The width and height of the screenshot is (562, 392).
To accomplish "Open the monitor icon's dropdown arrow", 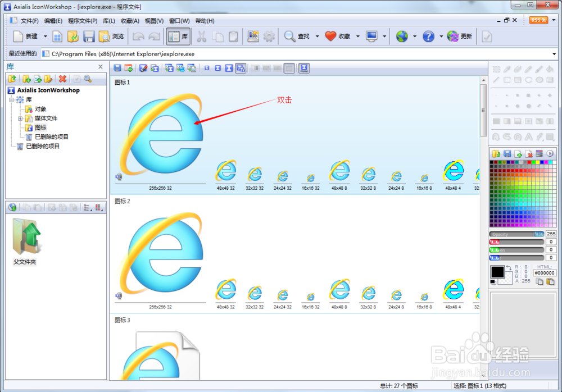I will coord(384,36).
